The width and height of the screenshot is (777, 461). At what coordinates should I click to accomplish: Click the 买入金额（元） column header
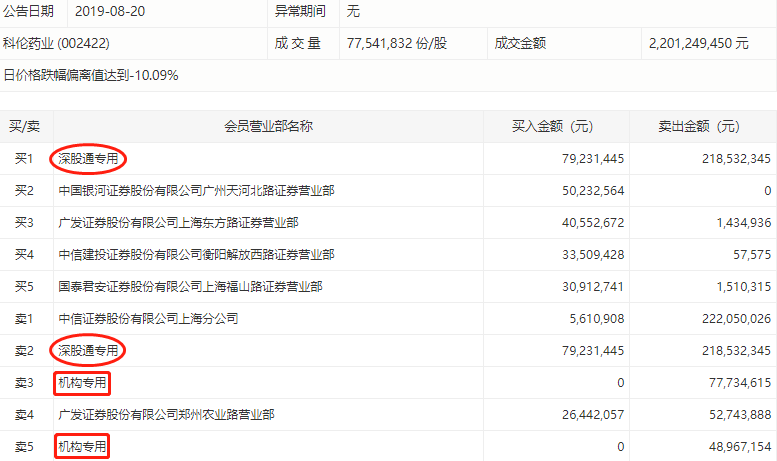(x=553, y=127)
